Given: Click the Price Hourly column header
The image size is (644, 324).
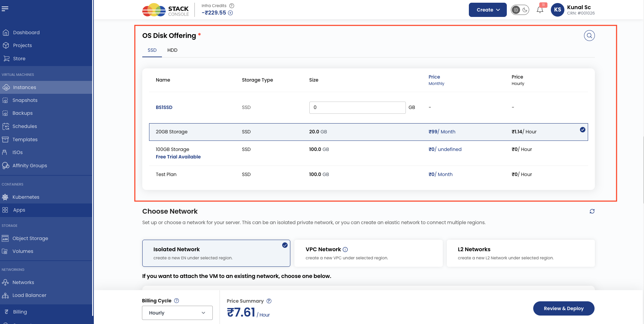Looking at the screenshot, I should [518, 80].
